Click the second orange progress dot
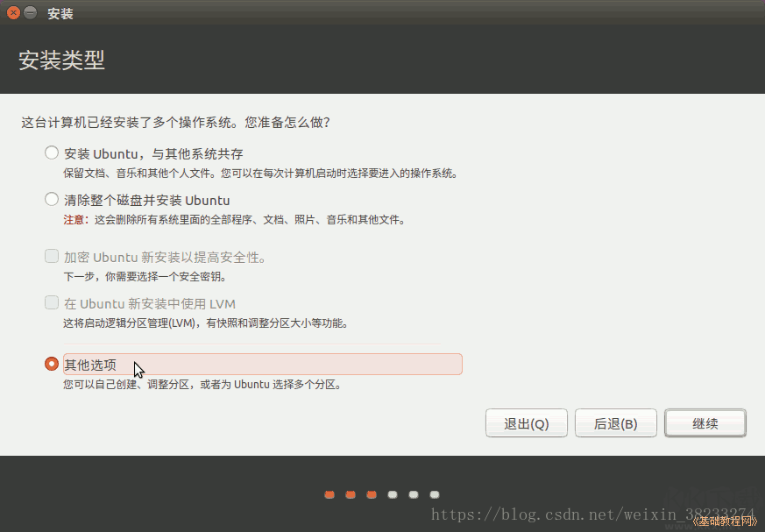765x532 pixels. pos(350,494)
